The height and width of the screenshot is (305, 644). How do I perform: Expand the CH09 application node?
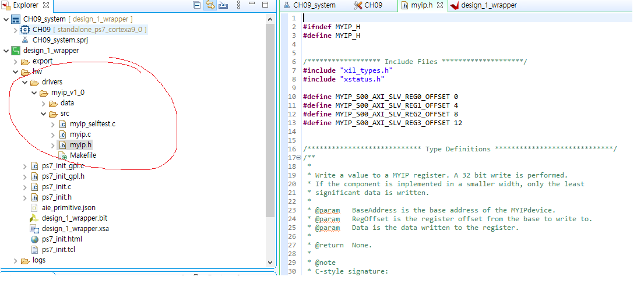tap(15, 30)
